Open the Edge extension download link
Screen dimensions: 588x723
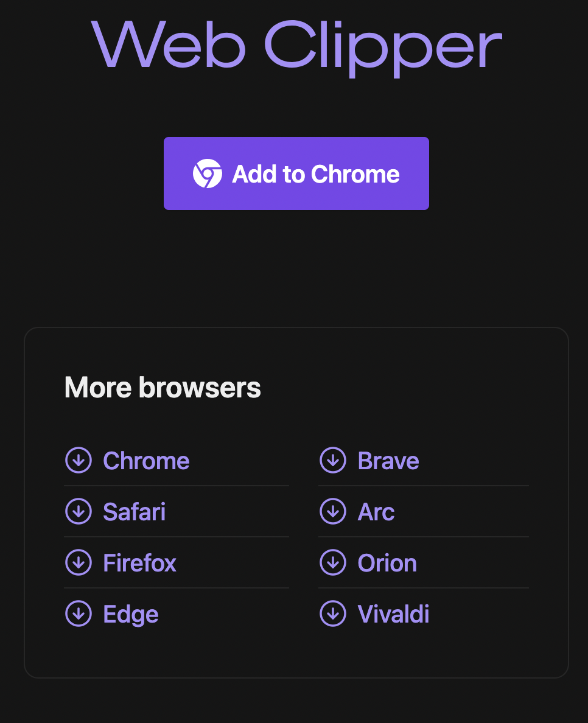point(130,614)
